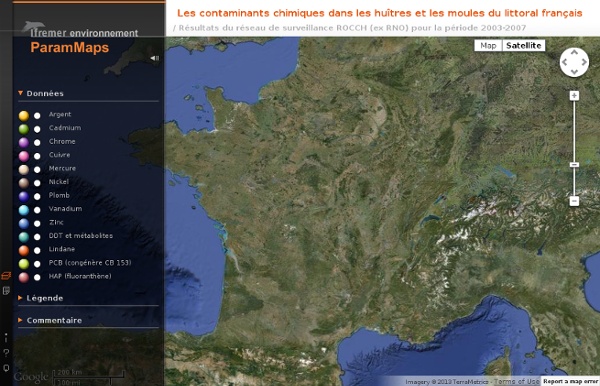Pan the map right with the arrow
600x386 pixels.
click(x=584, y=62)
